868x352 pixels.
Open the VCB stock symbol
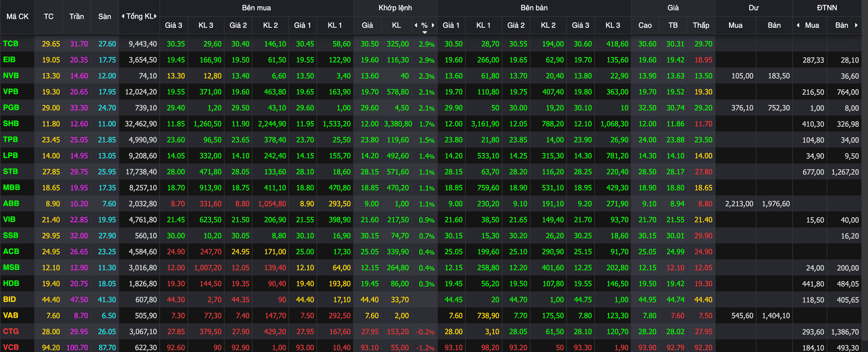[x=11, y=347]
